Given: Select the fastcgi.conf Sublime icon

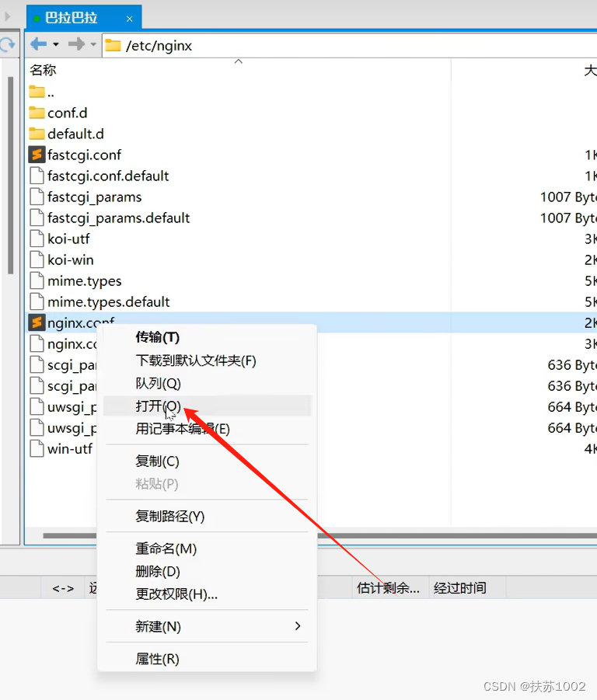Looking at the screenshot, I should [x=37, y=155].
